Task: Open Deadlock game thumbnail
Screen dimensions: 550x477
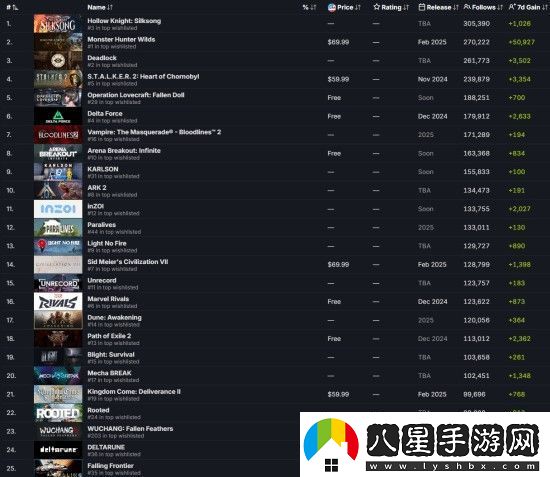Action: tap(58, 61)
